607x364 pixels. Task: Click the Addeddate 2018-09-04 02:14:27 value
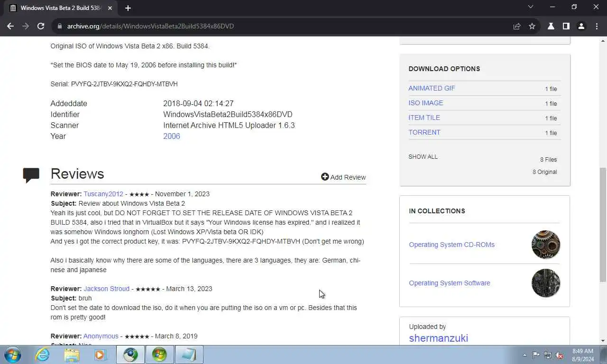198,103
